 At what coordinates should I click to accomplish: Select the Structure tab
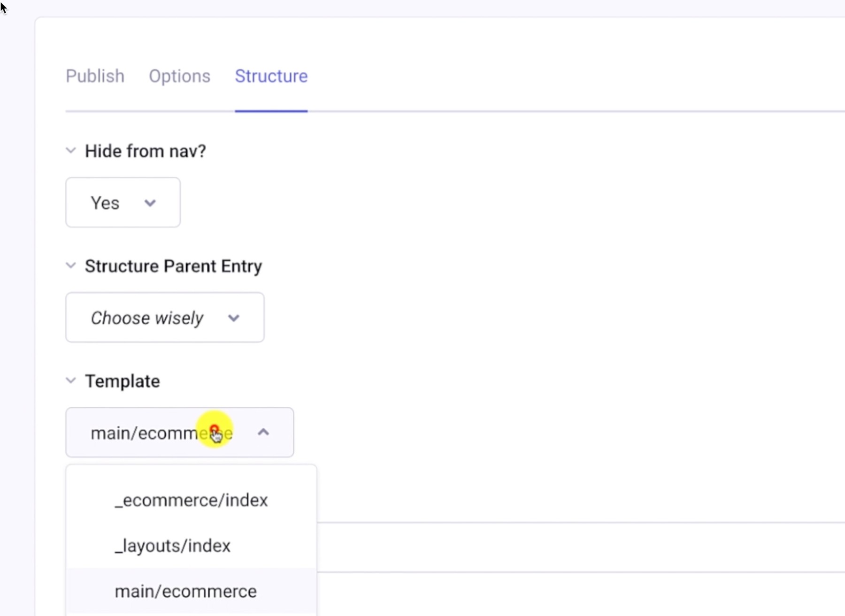tap(271, 76)
